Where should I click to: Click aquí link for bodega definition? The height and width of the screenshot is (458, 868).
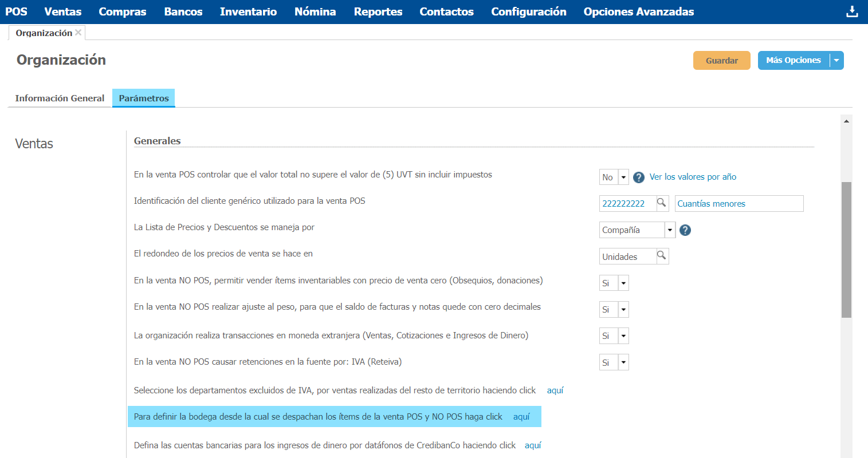pyautogui.click(x=521, y=417)
